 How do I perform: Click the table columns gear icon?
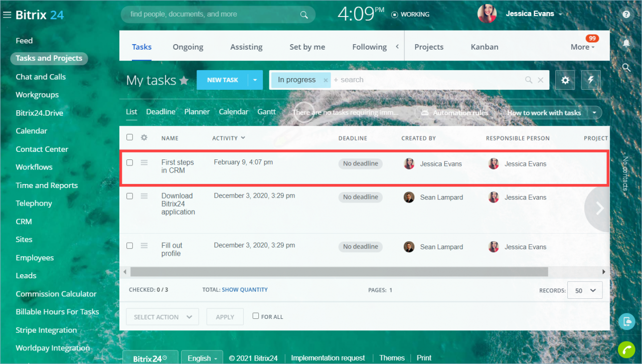point(144,137)
